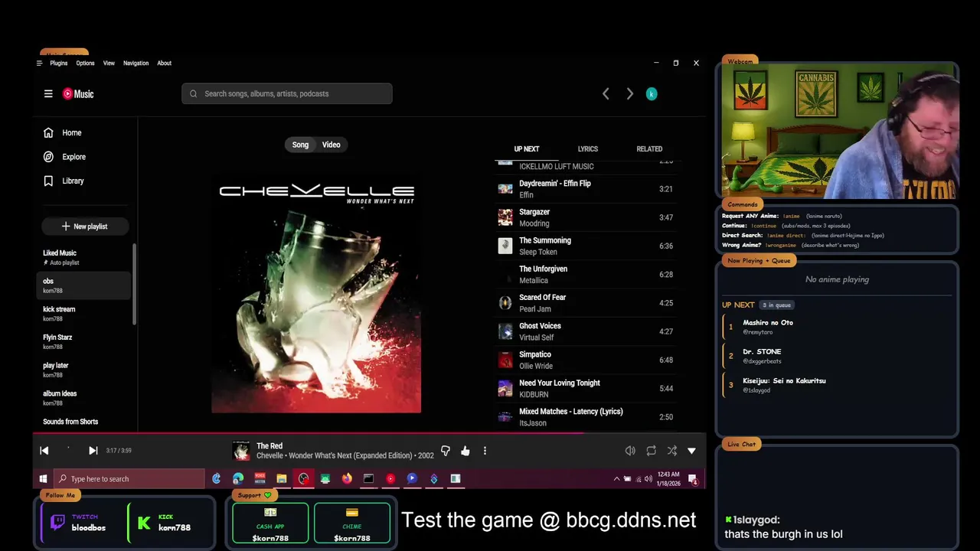The image size is (980, 551).
Task: Open the RELATED tab
Action: pos(649,149)
